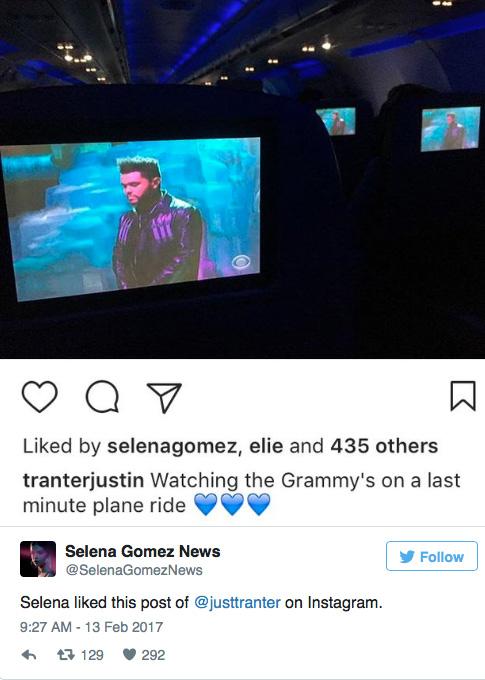485x680 pixels.
Task: View the 435 others who liked
Action: tap(384, 446)
